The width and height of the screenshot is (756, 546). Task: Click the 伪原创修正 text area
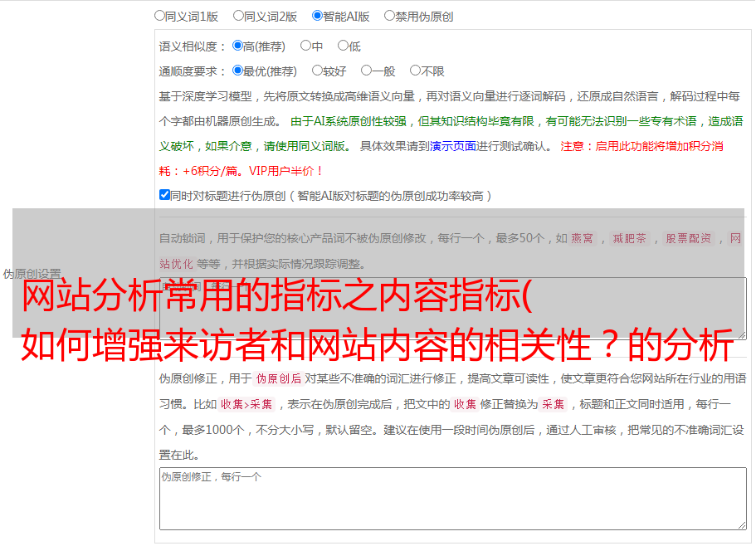453,499
